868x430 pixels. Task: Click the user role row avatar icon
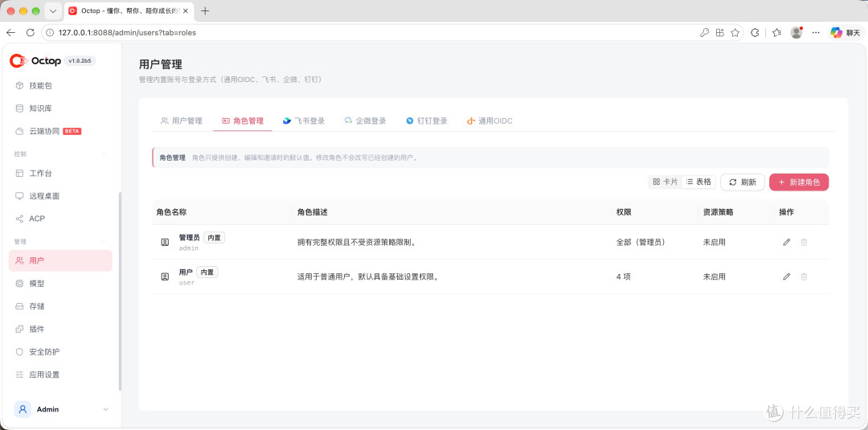click(x=165, y=276)
